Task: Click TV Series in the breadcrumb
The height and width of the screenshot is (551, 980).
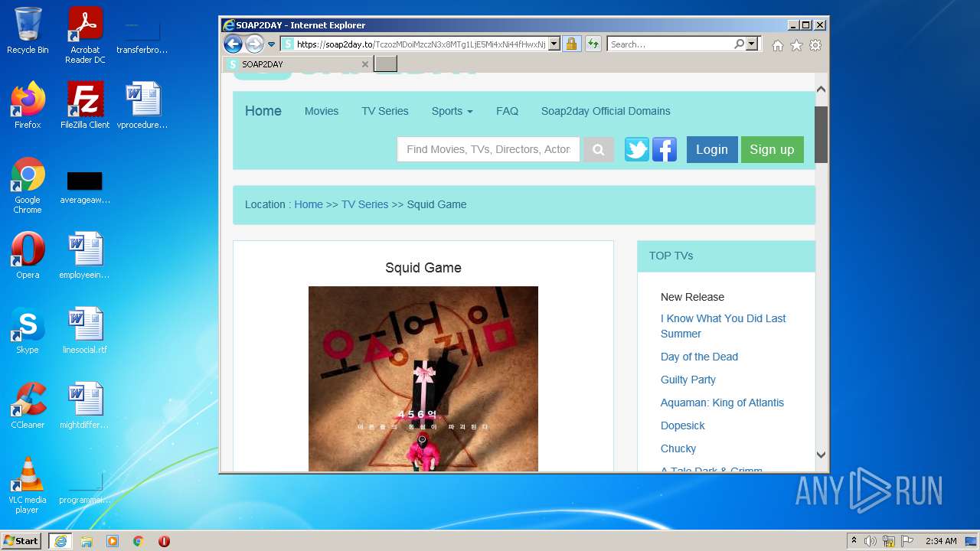Action: pyautogui.click(x=364, y=204)
